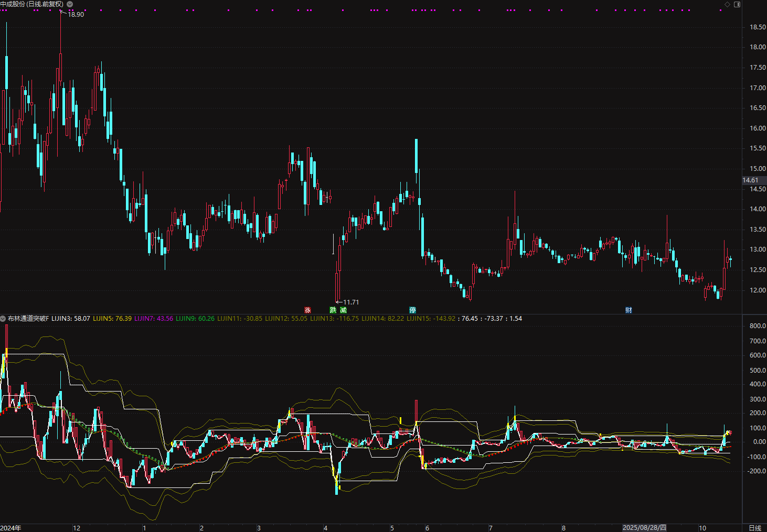Click the 减 event marker icon

343,310
